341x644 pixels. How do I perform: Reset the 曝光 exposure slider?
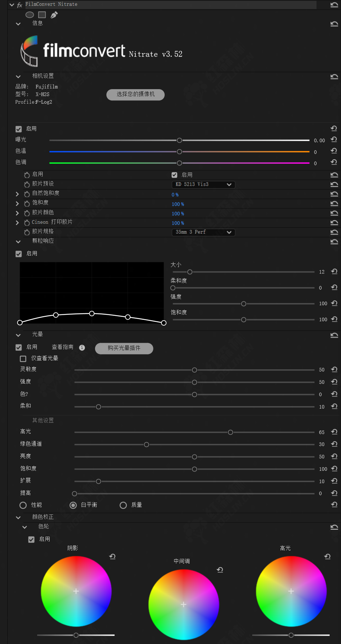pyautogui.click(x=334, y=140)
